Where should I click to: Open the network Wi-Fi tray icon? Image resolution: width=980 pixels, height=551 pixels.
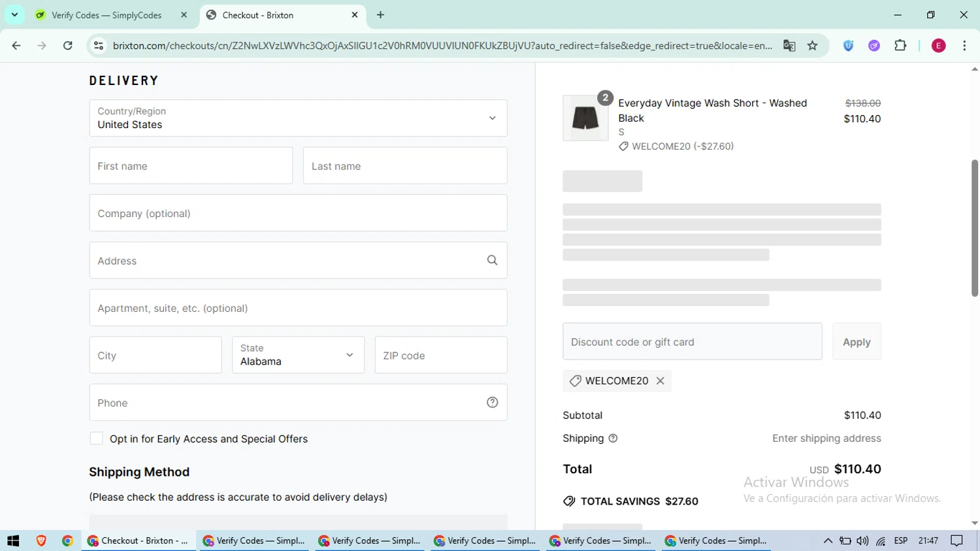[881, 541]
